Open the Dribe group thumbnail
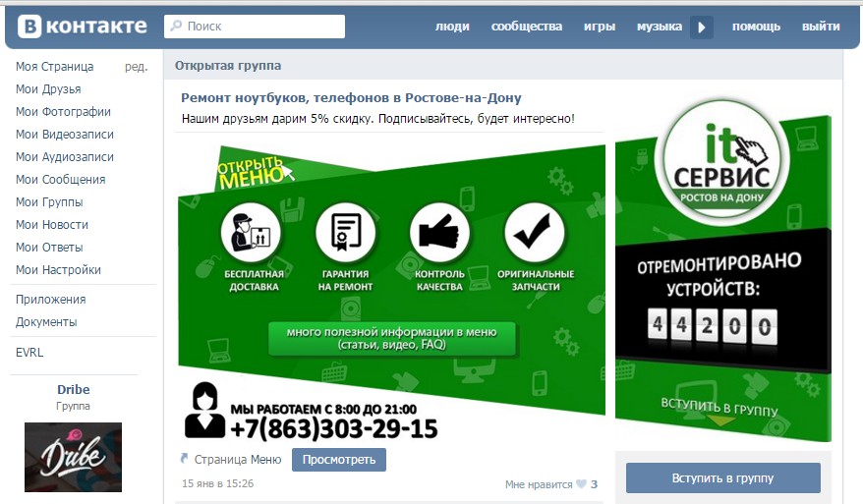863x504 pixels. click(x=73, y=457)
